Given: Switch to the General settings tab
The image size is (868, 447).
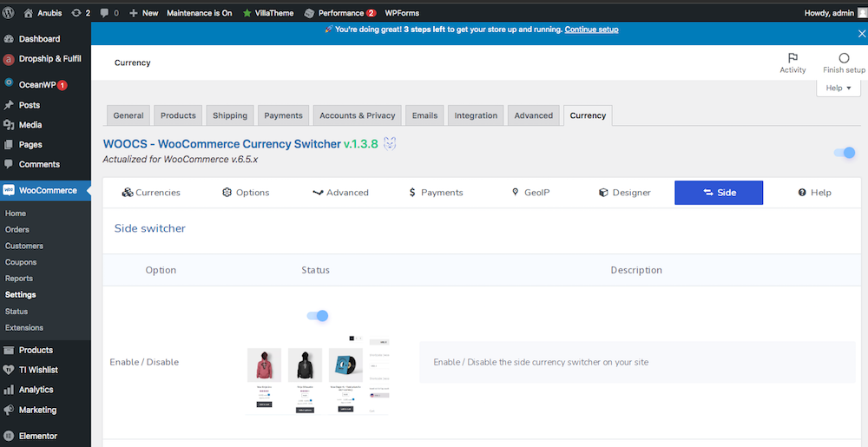Looking at the screenshot, I should point(128,115).
